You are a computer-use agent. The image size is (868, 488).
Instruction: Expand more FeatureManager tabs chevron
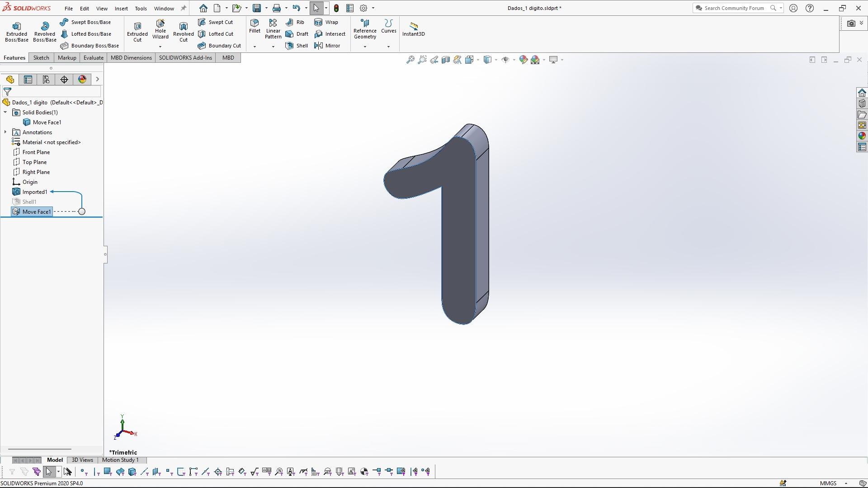point(97,80)
